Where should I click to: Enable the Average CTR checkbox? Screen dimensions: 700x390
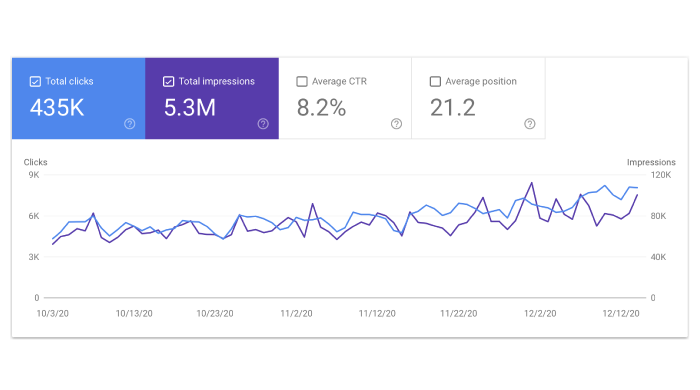point(302,81)
